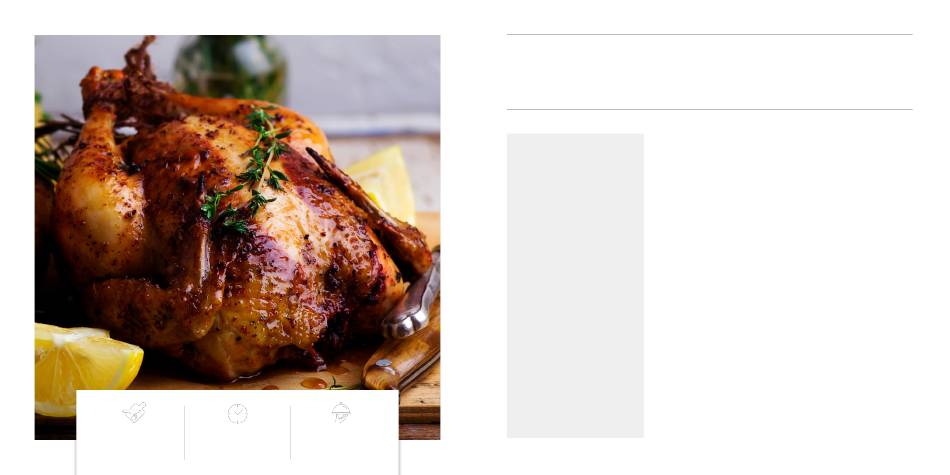The width and height of the screenshot is (950, 475).
Task: Click the blank area beside the gray panel
Action: click(778, 285)
